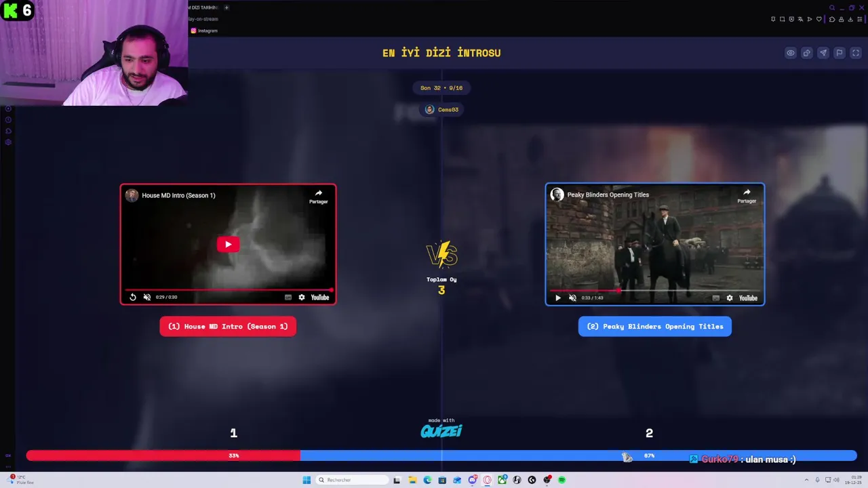Screen dimensions: 868x488
Task: Click the player arrow icon in toolbar
Action: pos(810,19)
